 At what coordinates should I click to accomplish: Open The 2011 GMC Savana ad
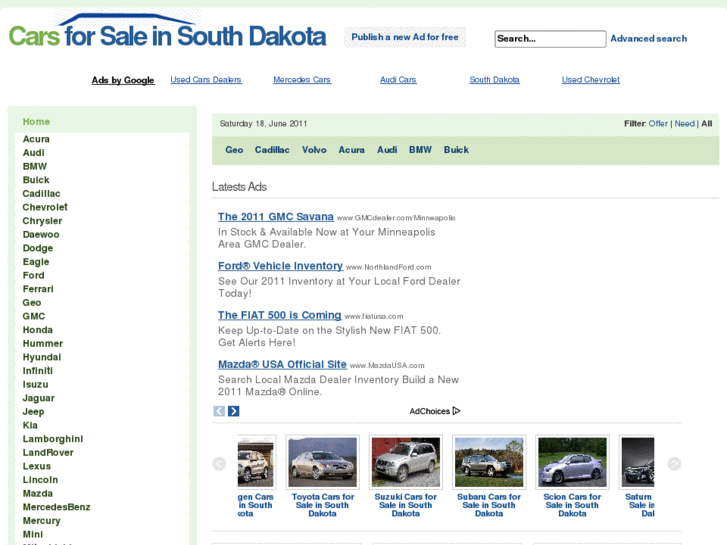(276, 217)
